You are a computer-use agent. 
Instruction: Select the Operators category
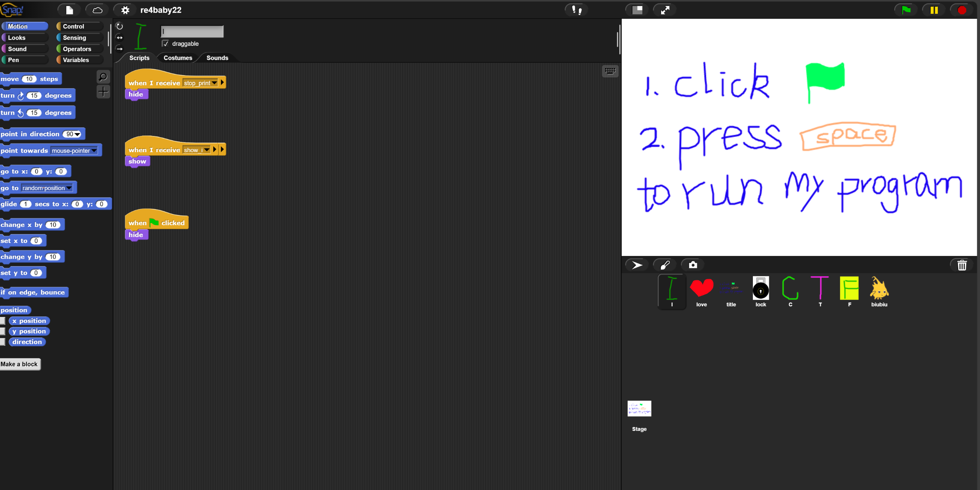click(x=80, y=49)
